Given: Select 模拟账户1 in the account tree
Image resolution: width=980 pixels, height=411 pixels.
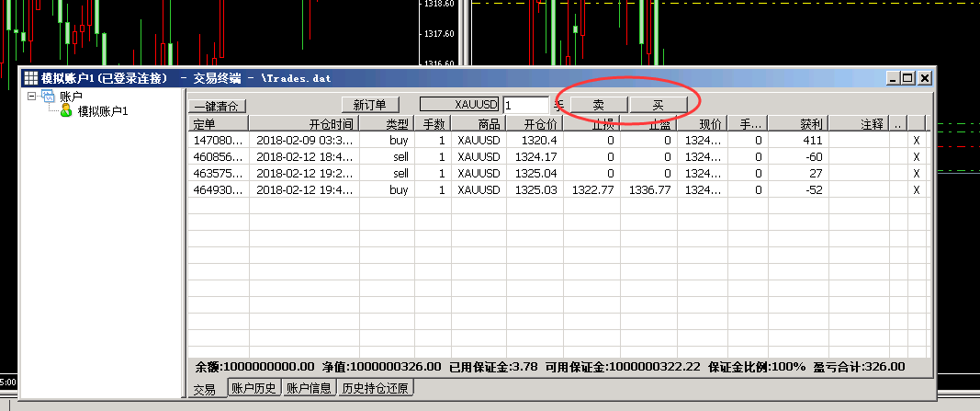Looking at the screenshot, I should (103, 111).
